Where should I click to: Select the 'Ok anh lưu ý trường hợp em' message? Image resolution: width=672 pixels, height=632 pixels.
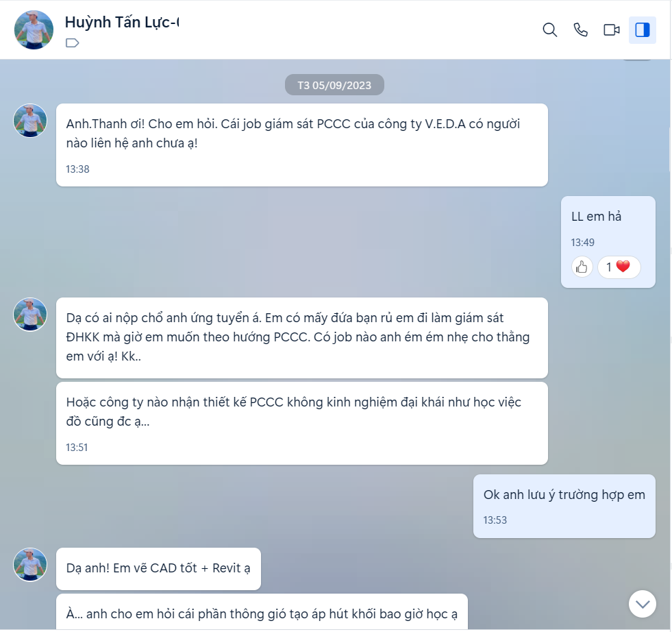[x=564, y=506]
